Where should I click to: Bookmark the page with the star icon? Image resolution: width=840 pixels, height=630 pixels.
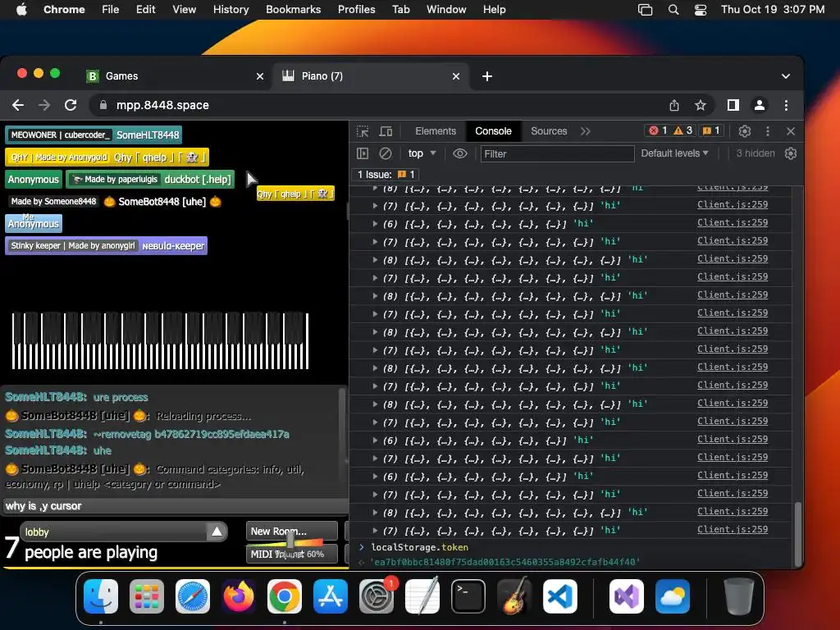pos(701,106)
